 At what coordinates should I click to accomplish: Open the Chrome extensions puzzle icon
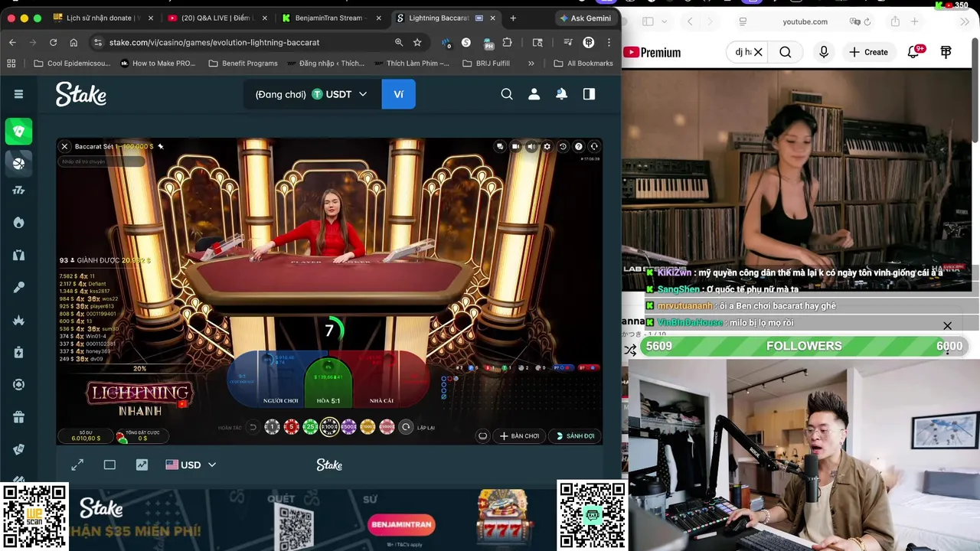tap(508, 42)
